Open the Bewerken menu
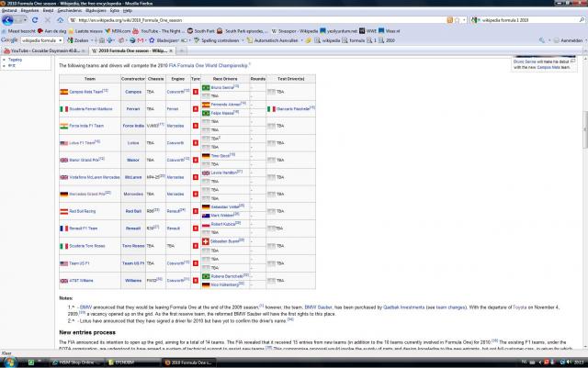588x368 pixels. tap(29, 10)
